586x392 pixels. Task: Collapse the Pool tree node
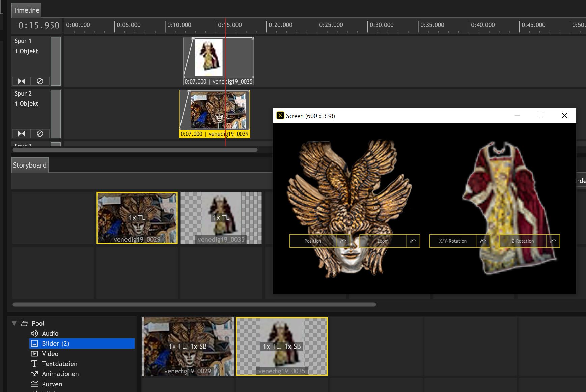point(14,323)
